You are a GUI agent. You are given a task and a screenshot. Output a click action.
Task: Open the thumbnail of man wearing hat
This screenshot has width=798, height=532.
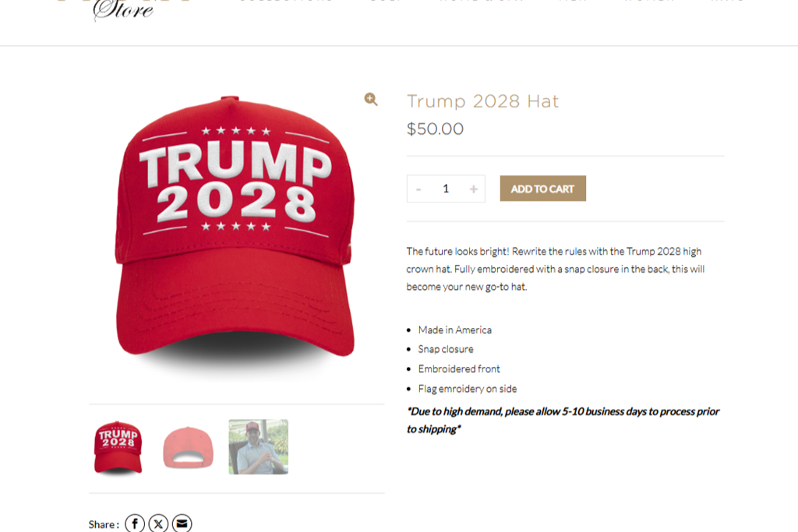(259, 447)
